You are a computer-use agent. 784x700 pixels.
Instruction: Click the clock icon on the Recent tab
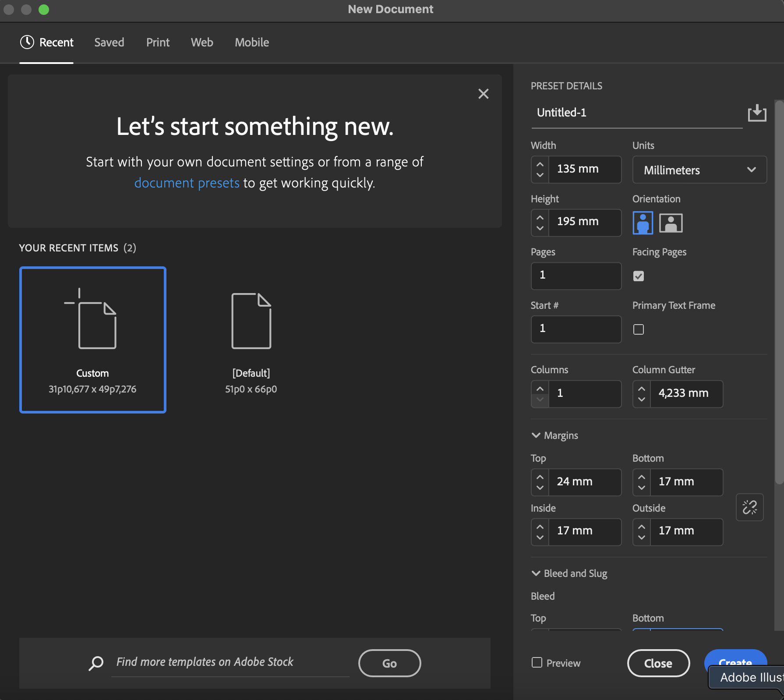pos(27,42)
